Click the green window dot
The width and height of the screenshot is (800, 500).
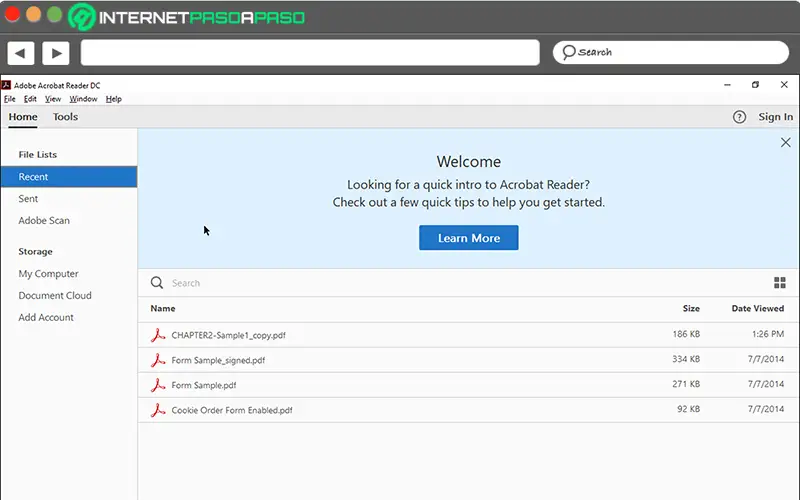55,14
